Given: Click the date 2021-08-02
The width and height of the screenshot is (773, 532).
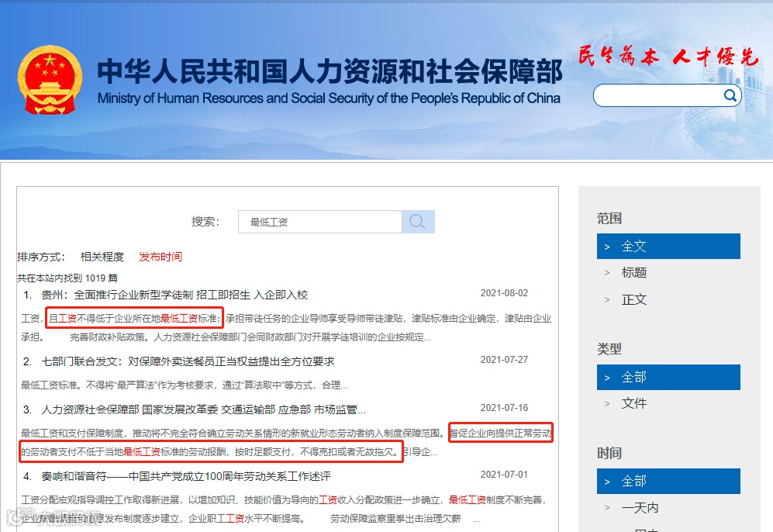Looking at the screenshot, I should pyautogui.click(x=504, y=293).
